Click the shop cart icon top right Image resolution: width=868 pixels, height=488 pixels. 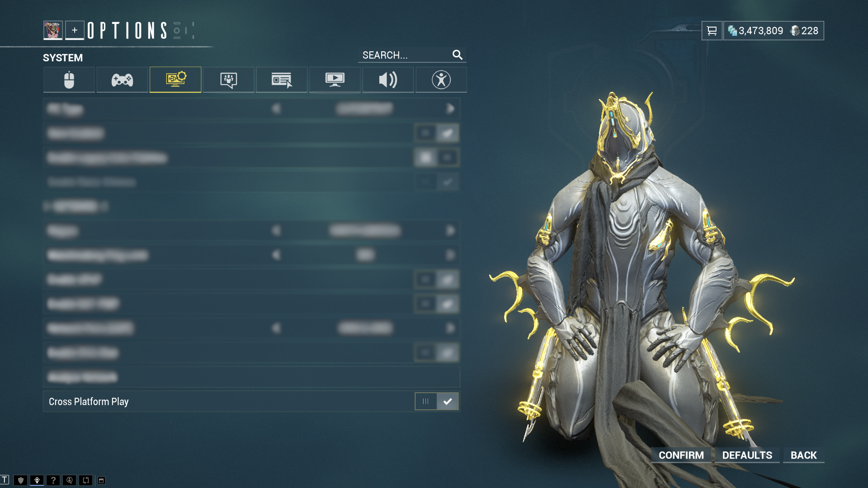pos(710,30)
